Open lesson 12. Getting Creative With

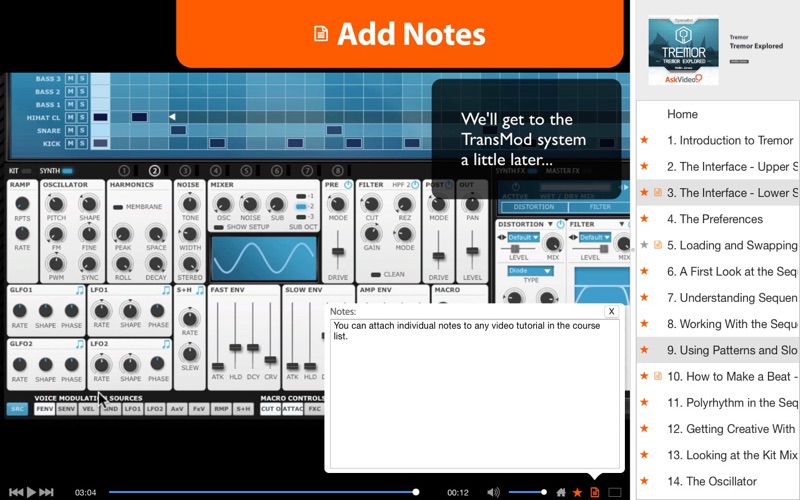pos(731,429)
